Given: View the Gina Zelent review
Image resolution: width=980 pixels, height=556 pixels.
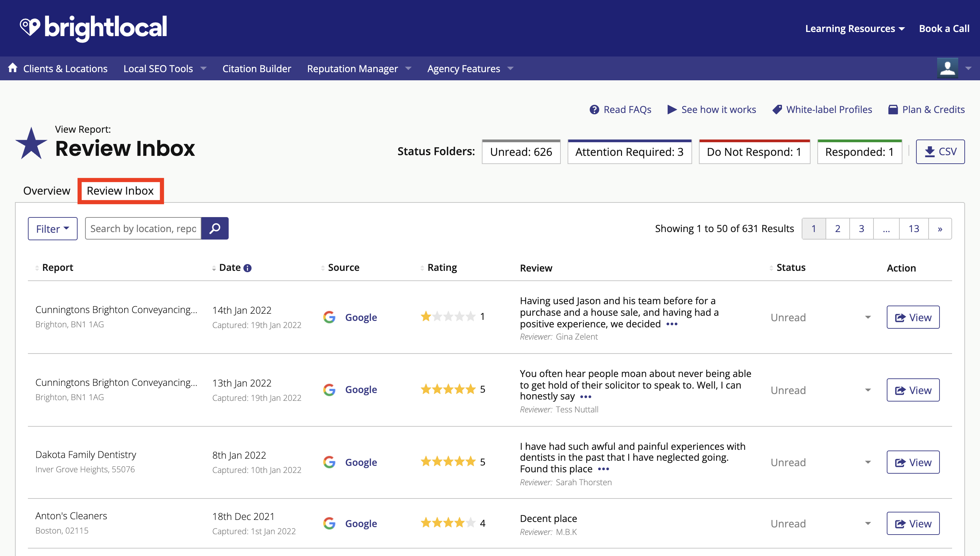Looking at the screenshot, I should (913, 317).
